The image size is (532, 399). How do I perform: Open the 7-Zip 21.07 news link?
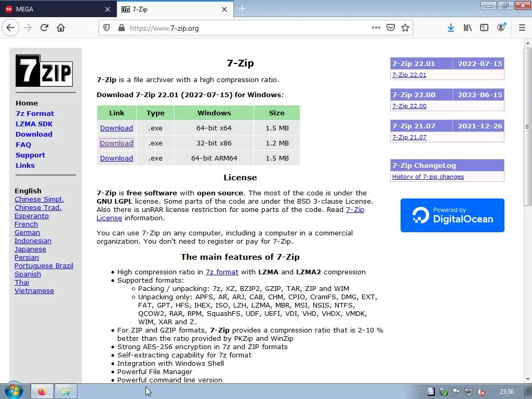point(409,137)
